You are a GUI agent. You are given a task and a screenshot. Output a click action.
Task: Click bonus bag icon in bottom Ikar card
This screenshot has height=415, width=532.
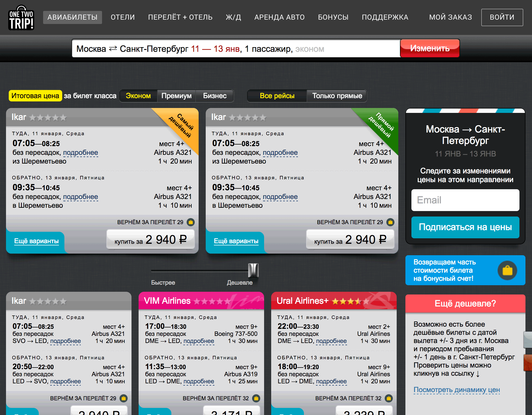coord(124,398)
